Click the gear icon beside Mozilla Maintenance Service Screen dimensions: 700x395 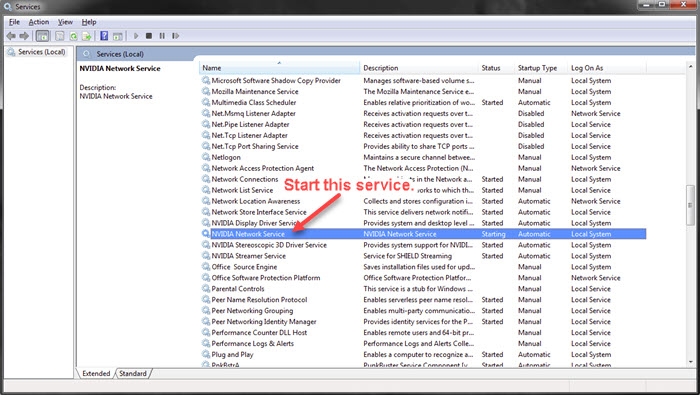tap(206, 91)
